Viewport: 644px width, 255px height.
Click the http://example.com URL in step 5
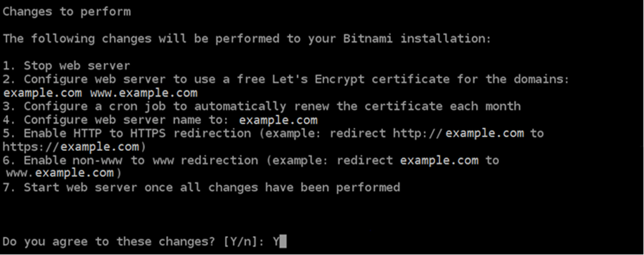click(458, 133)
